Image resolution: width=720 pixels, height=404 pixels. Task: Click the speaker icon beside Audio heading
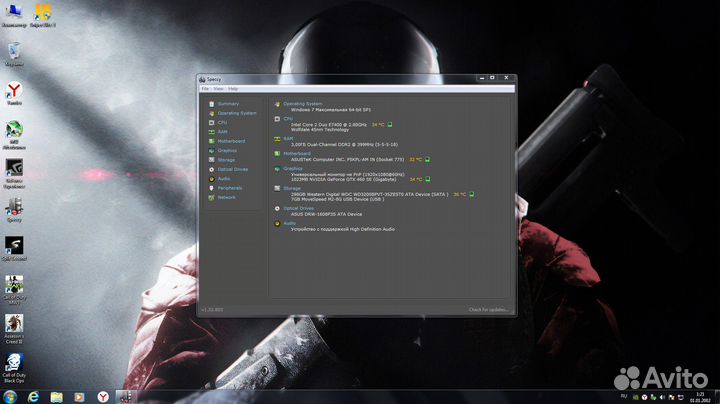(277, 224)
